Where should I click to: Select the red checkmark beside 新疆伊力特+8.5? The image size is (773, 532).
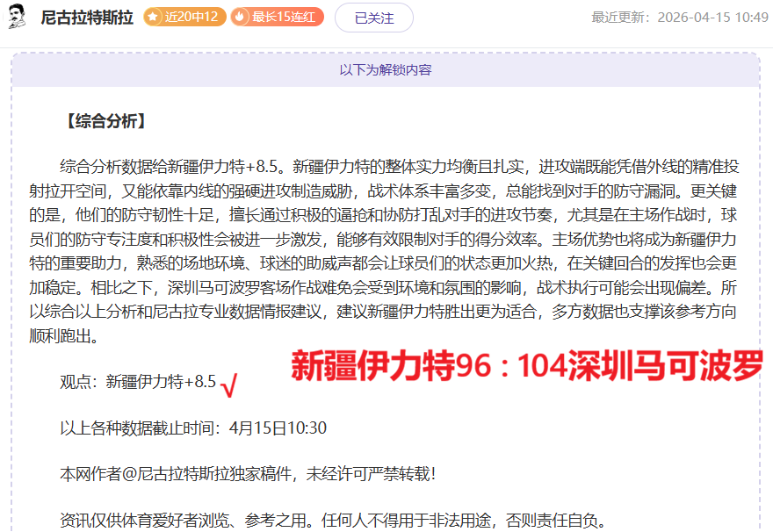point(228,383)
